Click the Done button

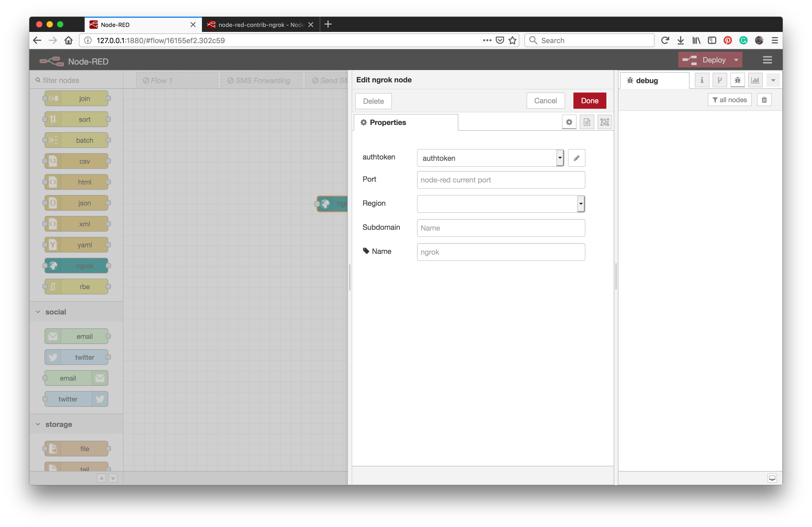pos(590,101)
